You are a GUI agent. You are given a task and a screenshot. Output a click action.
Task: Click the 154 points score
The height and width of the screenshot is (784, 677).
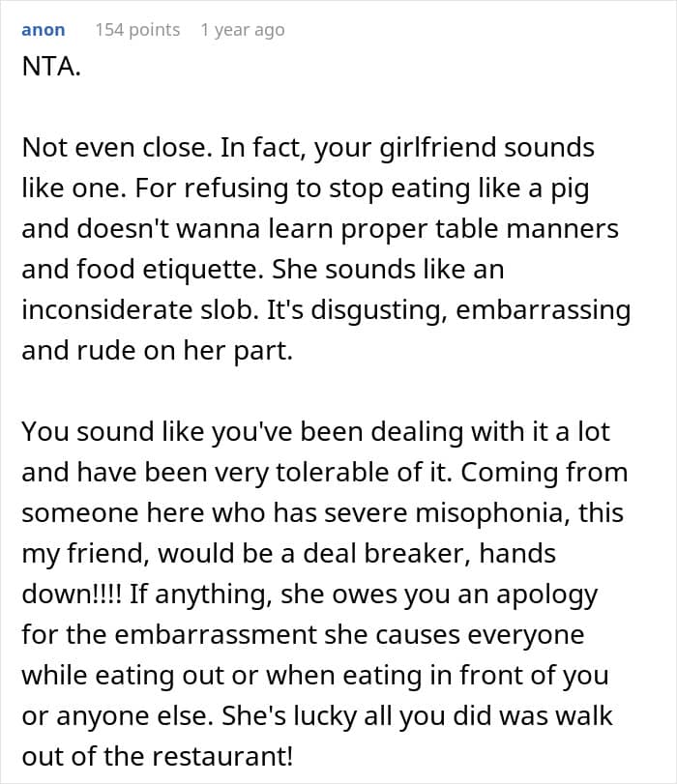(137, 30)
